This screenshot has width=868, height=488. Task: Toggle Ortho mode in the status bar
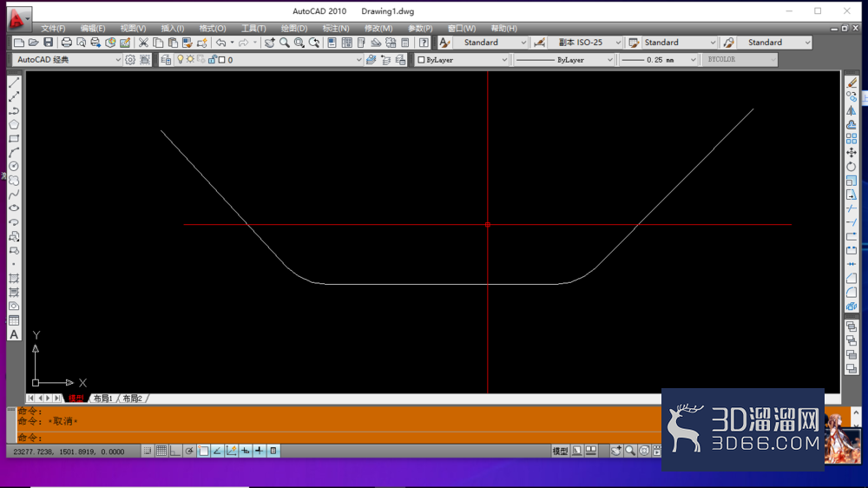[175, 451]
